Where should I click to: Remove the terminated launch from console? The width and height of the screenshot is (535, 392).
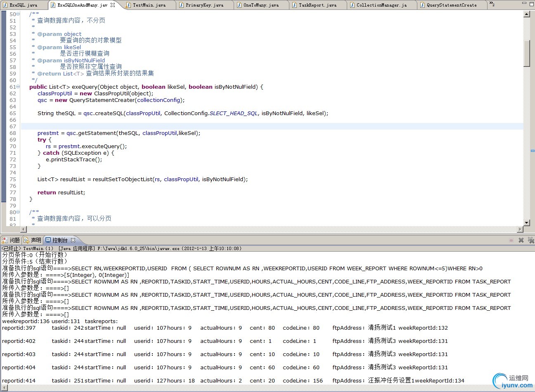[x=521, y=240]
